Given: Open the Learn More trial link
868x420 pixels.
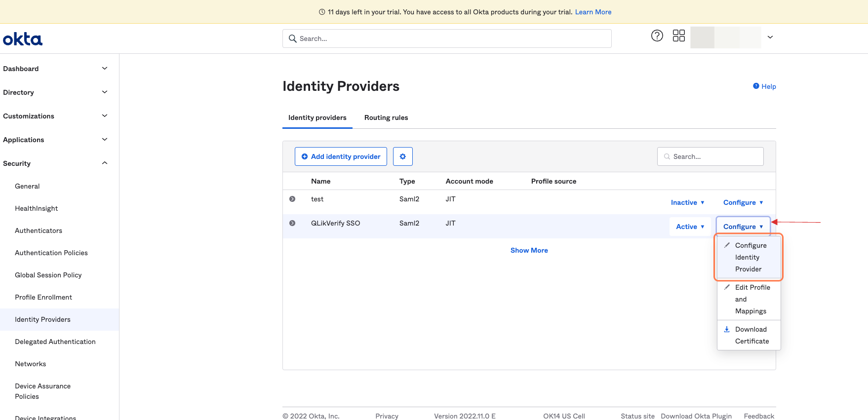Looking at the screenshot, I should pos(593,12).
